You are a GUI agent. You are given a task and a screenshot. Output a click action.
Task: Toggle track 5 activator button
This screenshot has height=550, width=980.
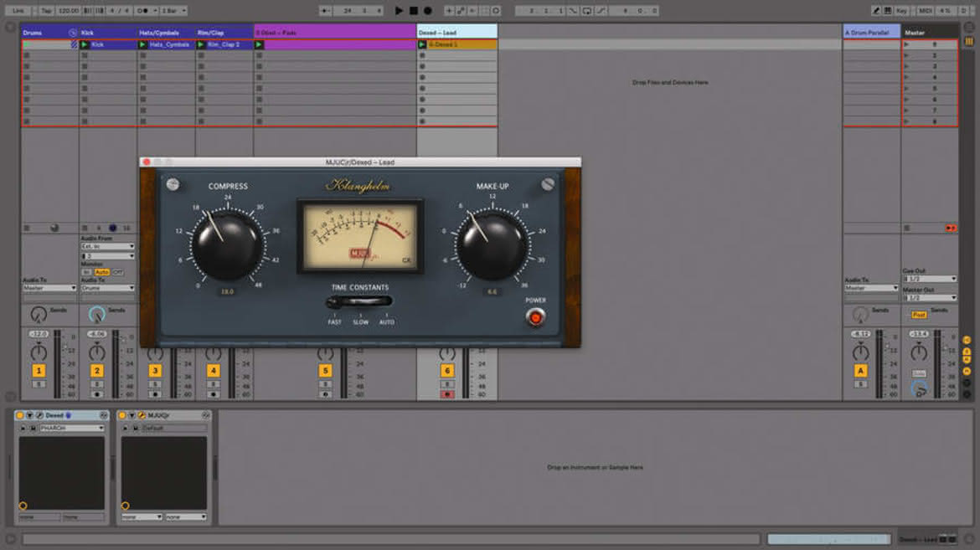pyautogui.click(x=325, y=371)
